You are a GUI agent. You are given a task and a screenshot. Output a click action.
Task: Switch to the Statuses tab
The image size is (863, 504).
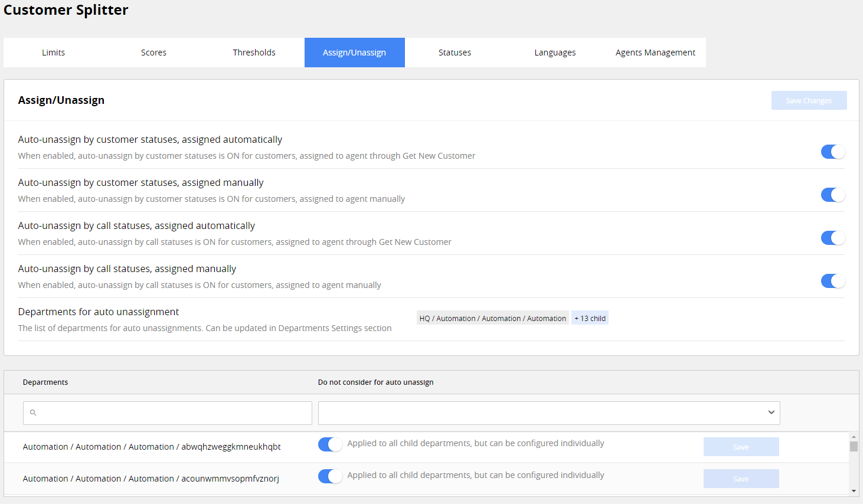[455, 52]
